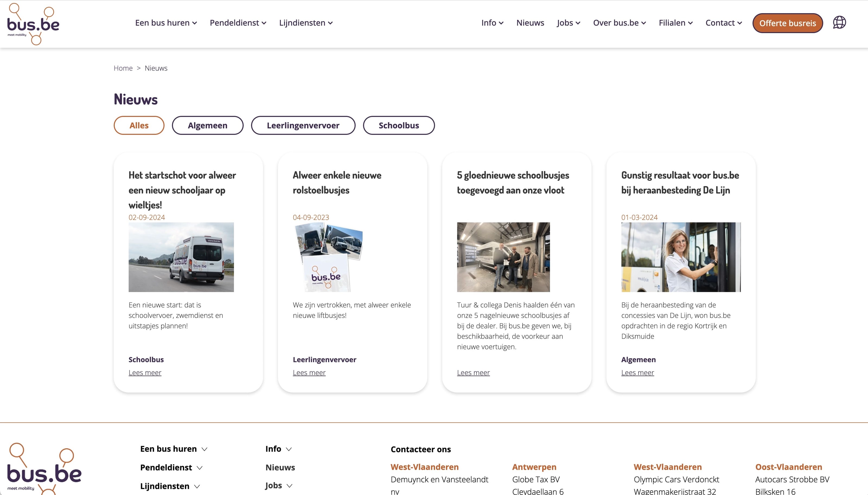The width and height of the screenshot is (868, 495).
Task: Filter news by Algemeen
Action: (x=208, y=126)
